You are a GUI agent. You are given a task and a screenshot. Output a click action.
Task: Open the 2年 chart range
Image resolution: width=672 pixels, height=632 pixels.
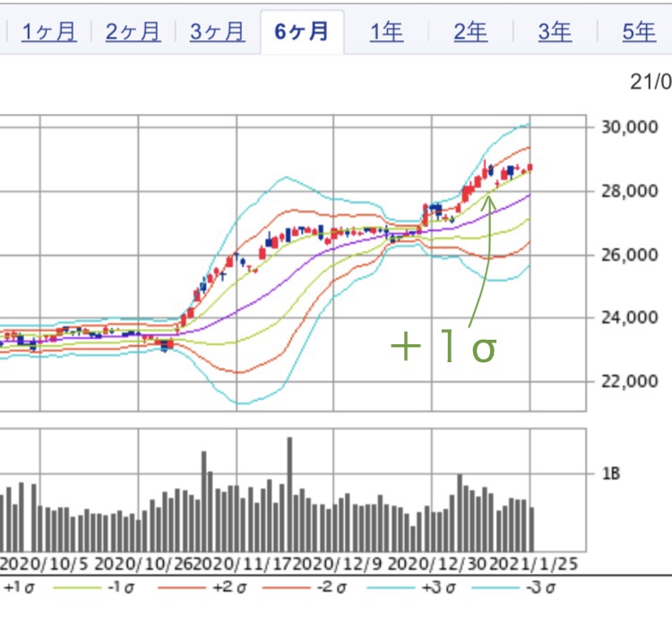tap(470, 31)
